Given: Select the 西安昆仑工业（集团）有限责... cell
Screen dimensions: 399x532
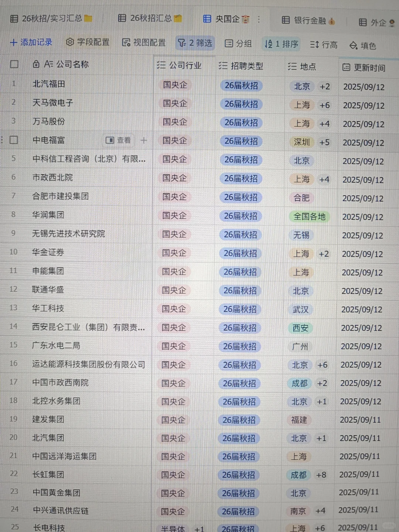Looking at the screenshot, I should coord(88,327).
